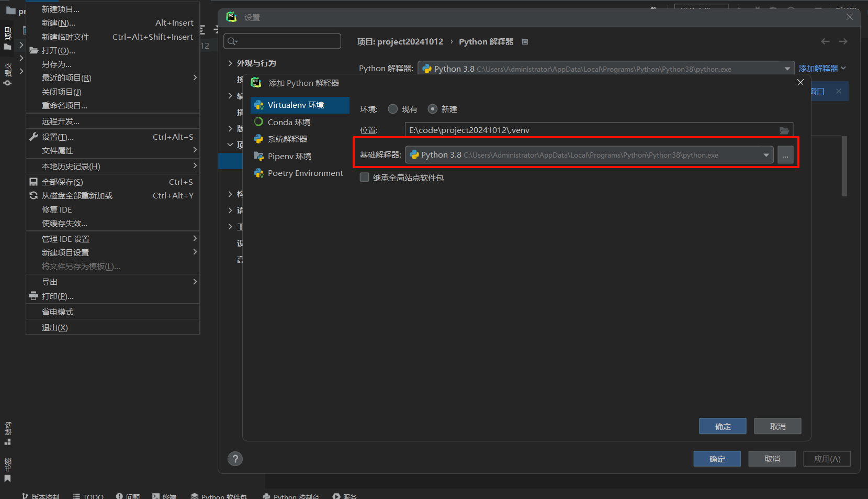Open the Commit sidebar tab
868x499 pixels.
pyautogui.click(x=8, y=74)
